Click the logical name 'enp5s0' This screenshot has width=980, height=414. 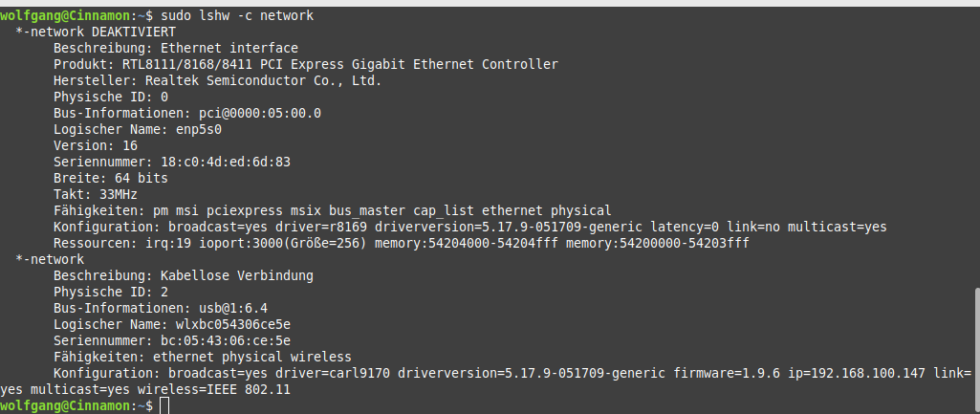coord(199,129)
